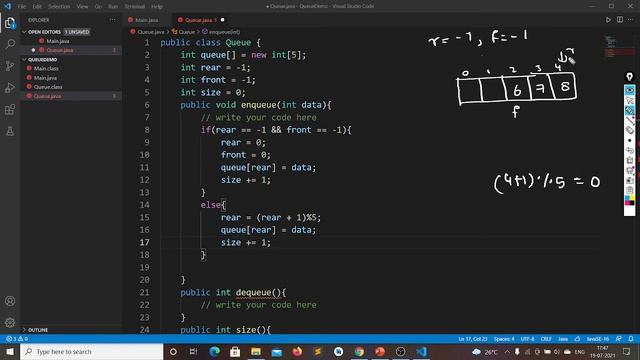Go to line via Ln 17, Col 23
The image size is (640, 360).
pos(472,339)
